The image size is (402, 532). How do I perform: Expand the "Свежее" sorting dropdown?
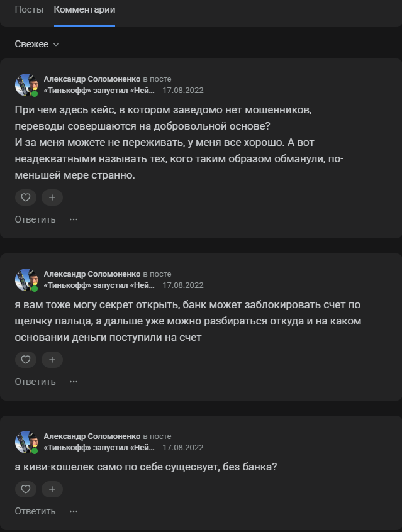coord(36,44)
